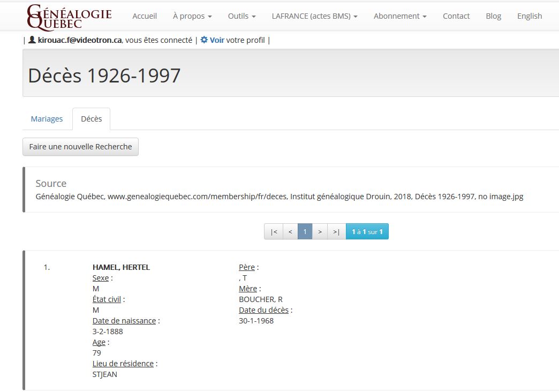This screenshot has width=559, height=392.
Task: Click the État civil label
Action: coord(107,299)
